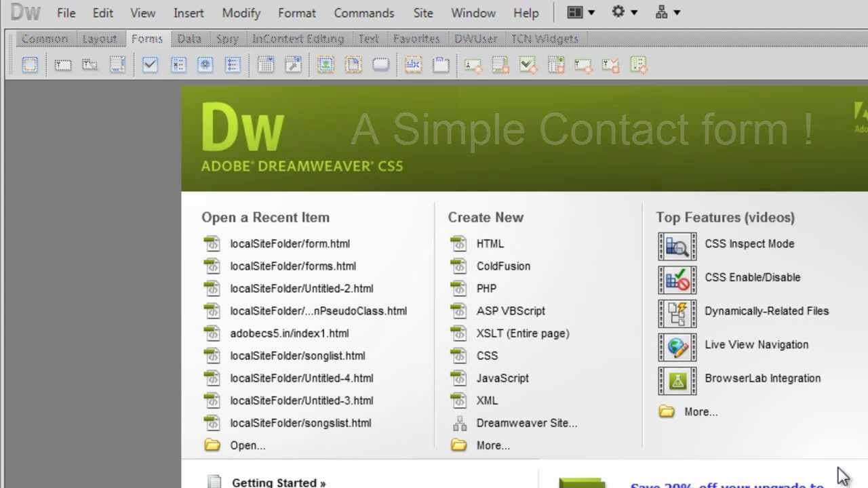Open recent item localSiteFolder/forms.html
This screenshot has height=488, width=868.
293,266
